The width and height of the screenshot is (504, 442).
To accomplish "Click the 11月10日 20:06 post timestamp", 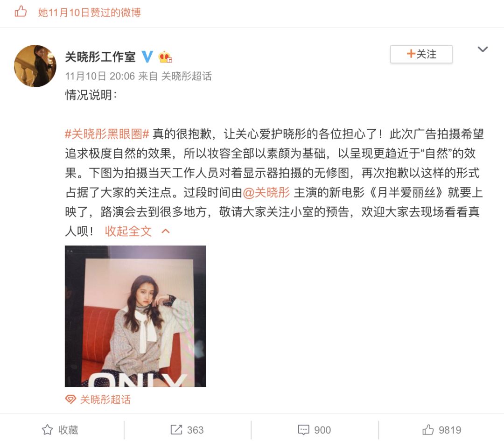I will click(100, 76).
